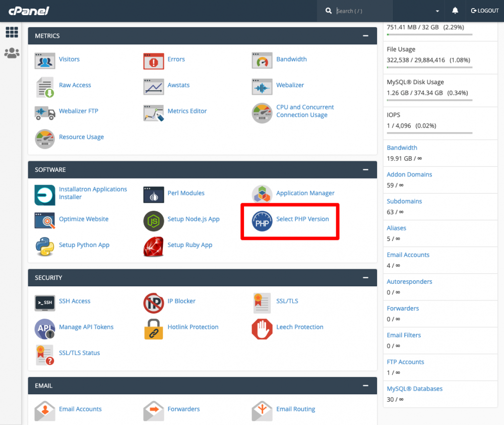Collapse the METRICS section

[366, 35]
